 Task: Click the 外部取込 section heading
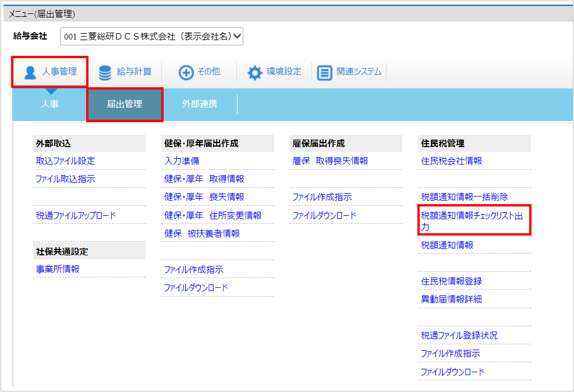[53, 143]
